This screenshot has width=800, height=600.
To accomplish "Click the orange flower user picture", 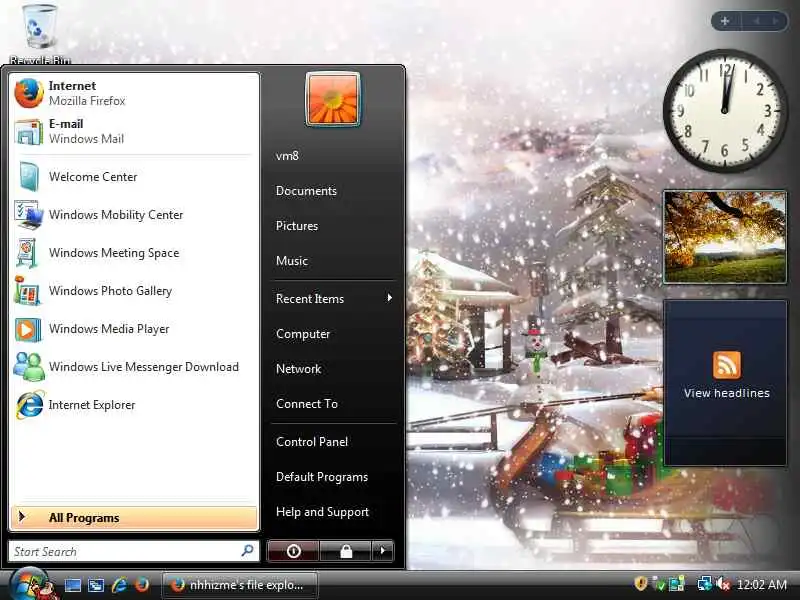I will click(333, 99).
